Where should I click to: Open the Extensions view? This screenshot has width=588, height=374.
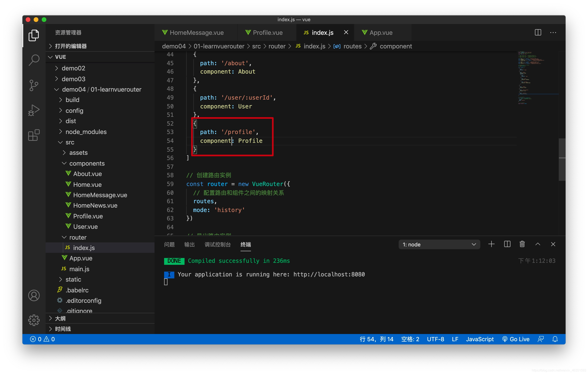[x=34, y=135]
